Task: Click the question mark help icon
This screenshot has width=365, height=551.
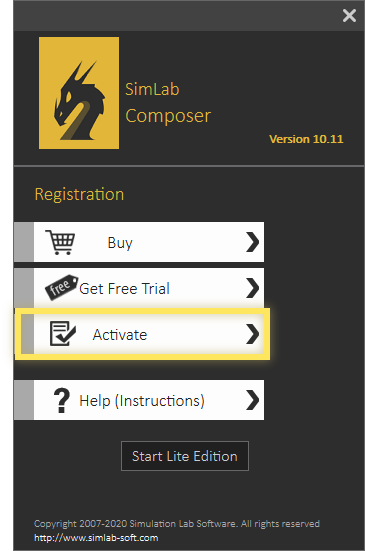Action: [62, 400]
